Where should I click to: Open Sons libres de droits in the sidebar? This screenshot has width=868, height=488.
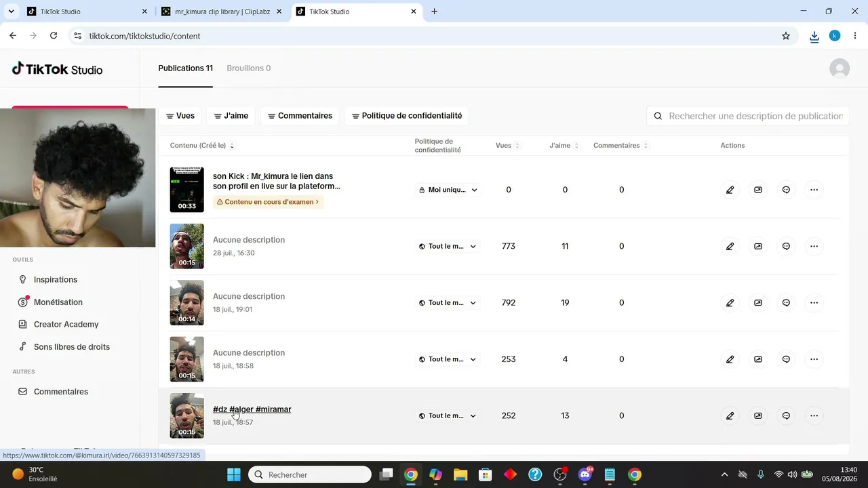(x=72, y=347)
